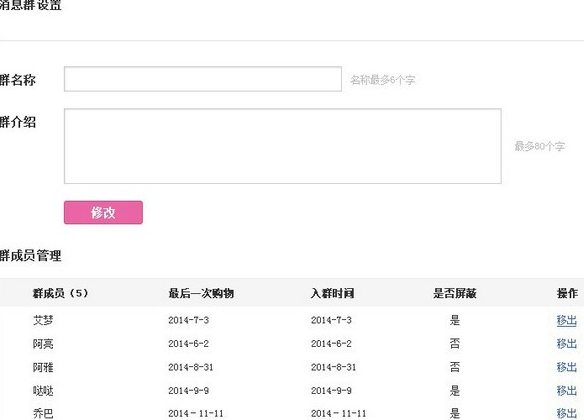Select member name 艾梦
The image size is (584, 420).
pyautogui.click(x=43, y=320)
